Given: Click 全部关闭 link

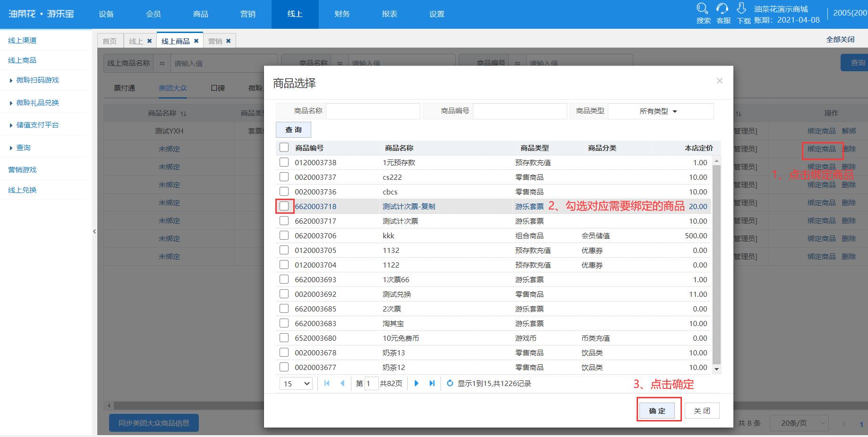Looking at the screenshot, I should point(840,39).
